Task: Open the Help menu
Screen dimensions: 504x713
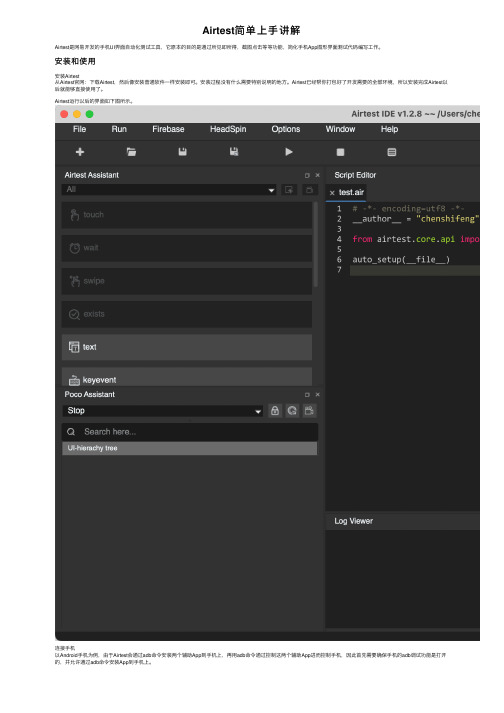Action: coord(389,129)
